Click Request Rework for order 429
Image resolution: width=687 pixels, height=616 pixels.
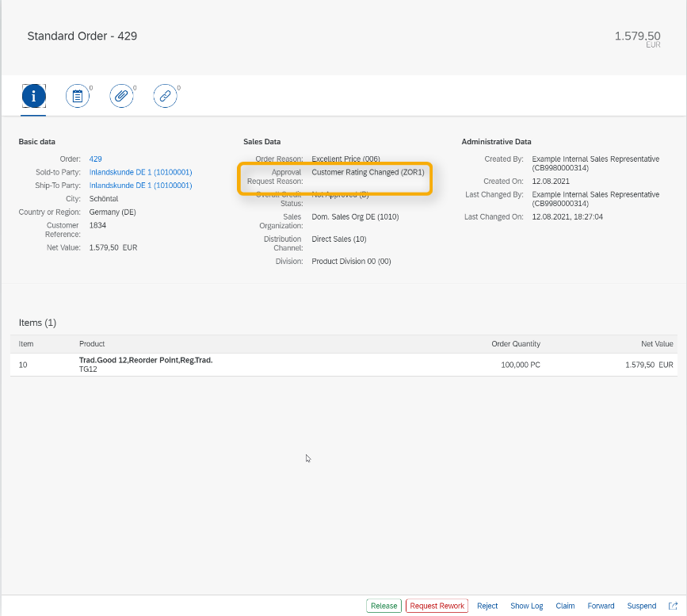(437, 605)
